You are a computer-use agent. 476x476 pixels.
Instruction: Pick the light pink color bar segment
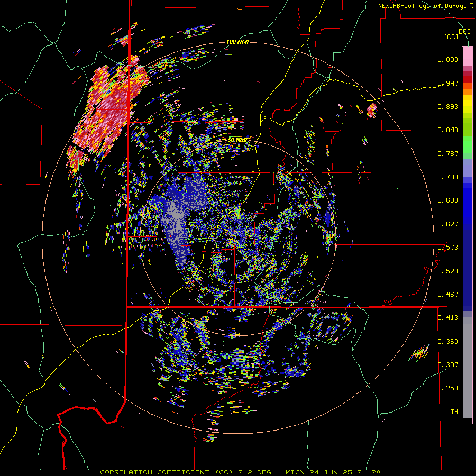[467, 56]
